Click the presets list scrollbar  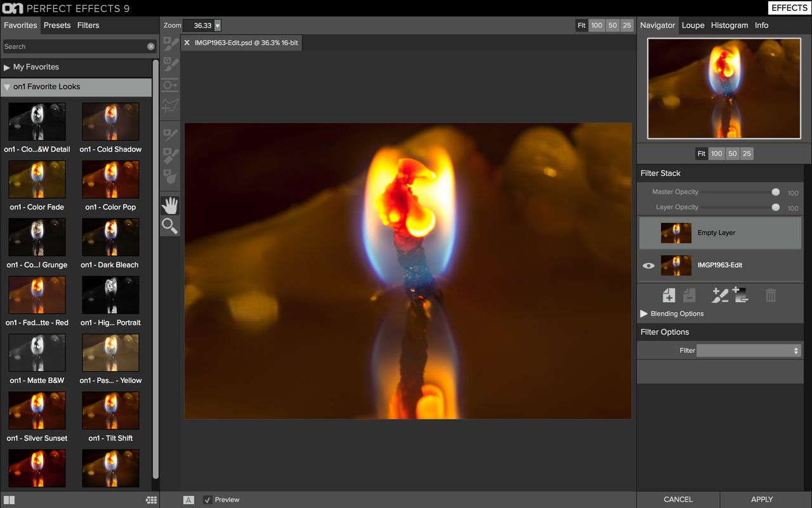pyautogui.click(x=156, y=270)
